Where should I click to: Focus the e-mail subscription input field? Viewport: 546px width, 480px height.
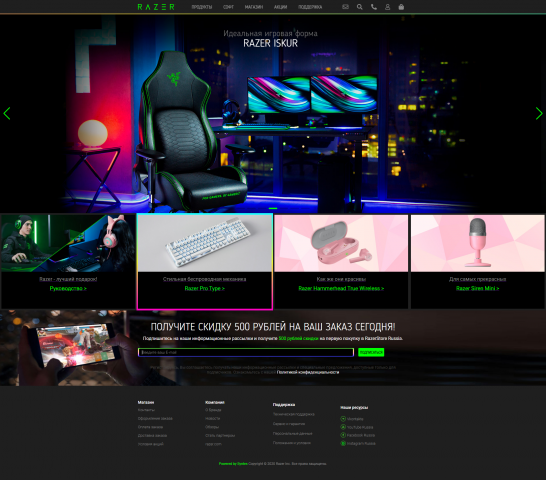coord(246,352)
